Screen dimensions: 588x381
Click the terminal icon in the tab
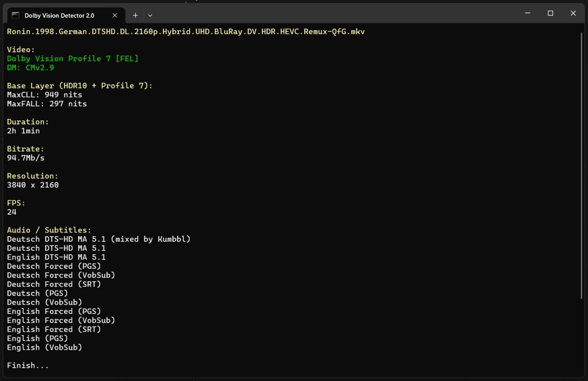[16, 15]
